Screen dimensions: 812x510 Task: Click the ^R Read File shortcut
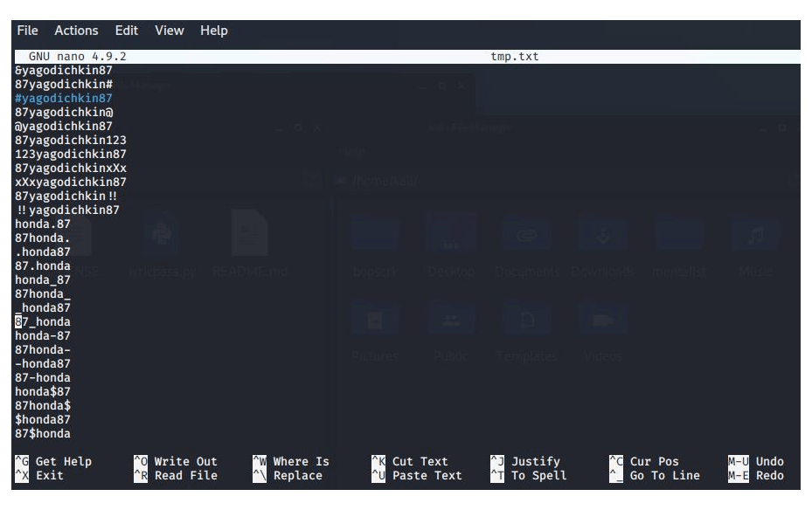tap(176, 475)
